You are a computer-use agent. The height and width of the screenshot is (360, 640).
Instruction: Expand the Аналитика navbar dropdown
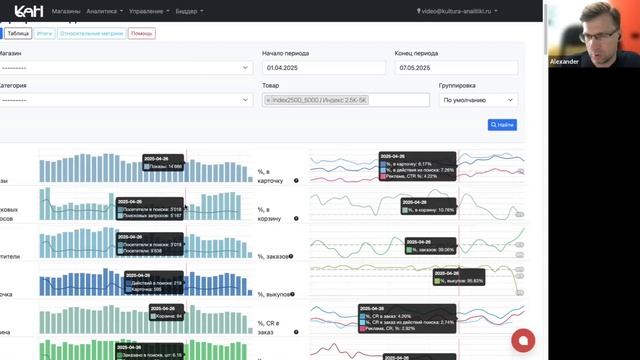pos(104,11)
